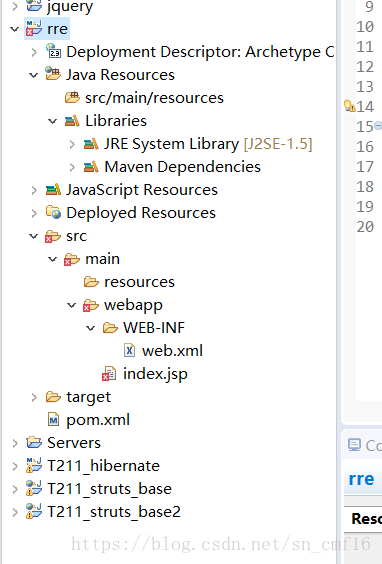Click the resources folder icon under main
Image resolution: width=382 pixels, height=564 pixels.
click(x=91, y=282)
